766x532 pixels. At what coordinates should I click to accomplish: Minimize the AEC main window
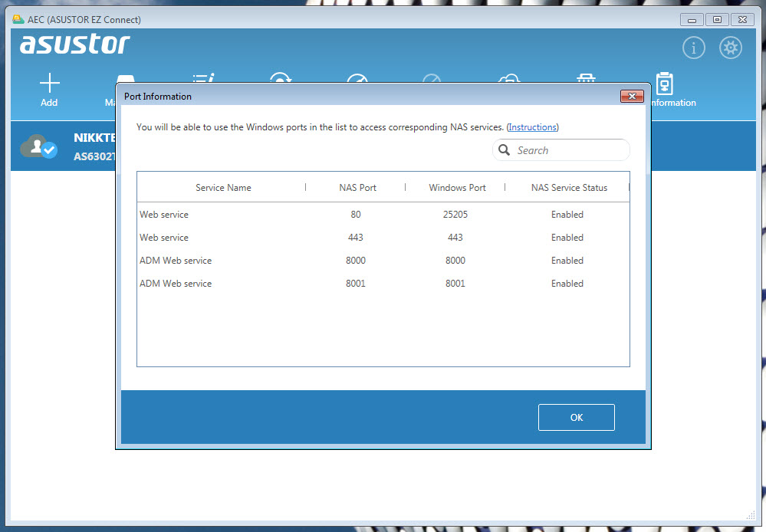pos(692,20)
